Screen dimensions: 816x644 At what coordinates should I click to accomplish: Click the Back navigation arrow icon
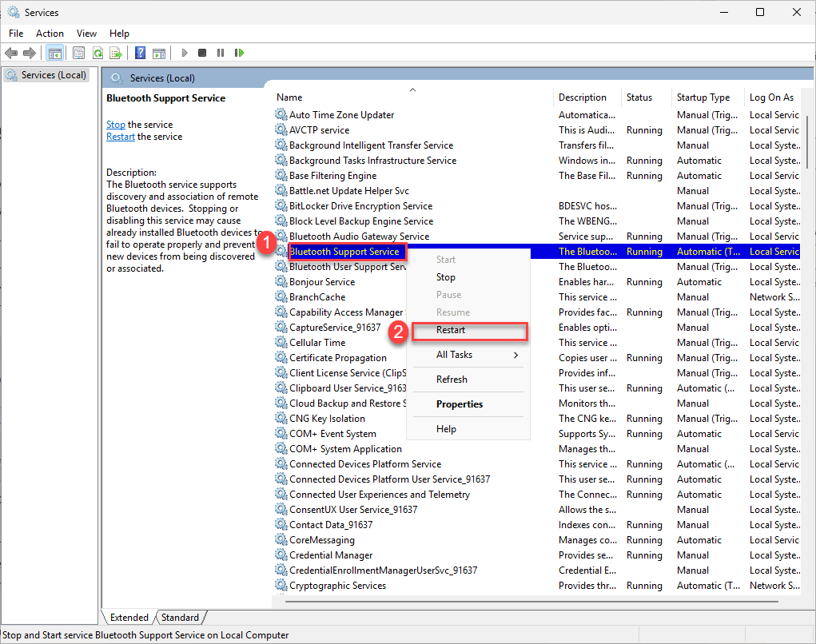[10, 53]
